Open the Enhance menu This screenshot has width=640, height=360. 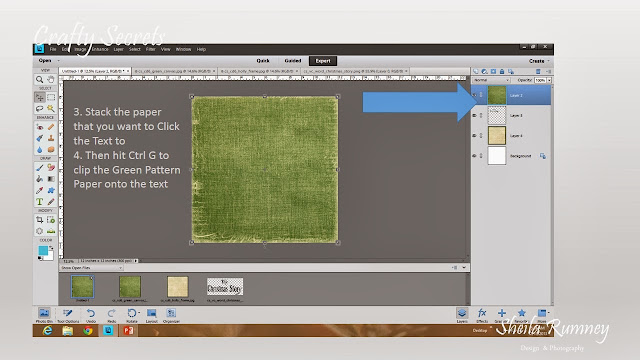(100, 49)
